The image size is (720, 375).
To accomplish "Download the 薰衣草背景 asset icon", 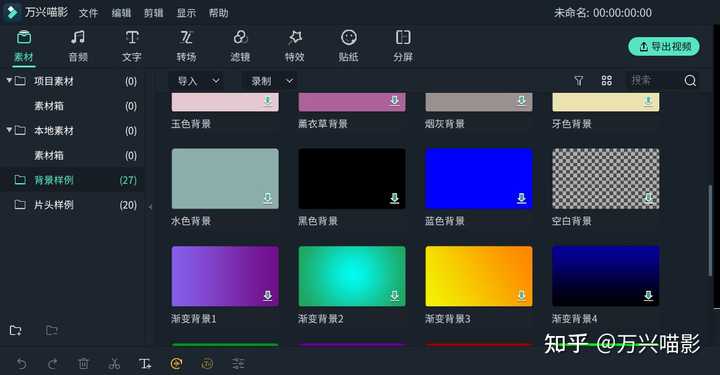I will click(x=394, y=101).
